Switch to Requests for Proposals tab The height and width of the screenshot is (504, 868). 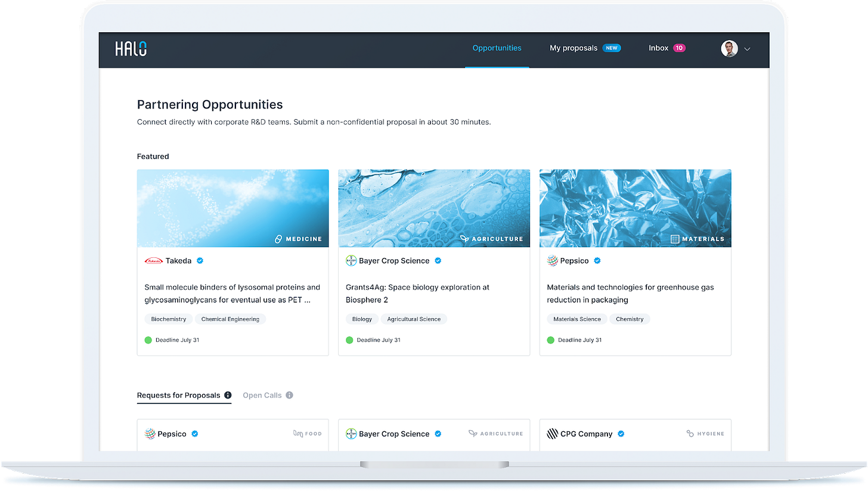(179, 396)
